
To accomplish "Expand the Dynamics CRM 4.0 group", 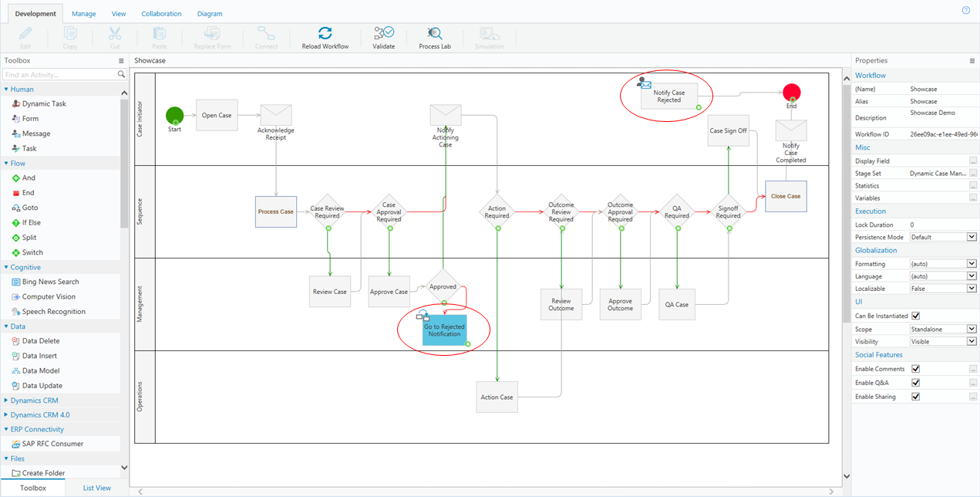I will click(x=6, y=415).
